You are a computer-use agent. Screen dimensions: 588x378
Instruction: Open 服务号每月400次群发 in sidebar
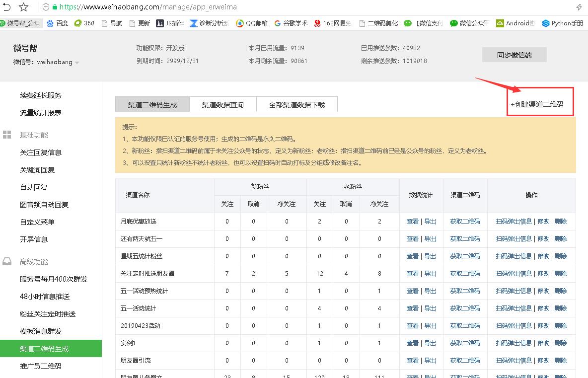tap(53, 279)
